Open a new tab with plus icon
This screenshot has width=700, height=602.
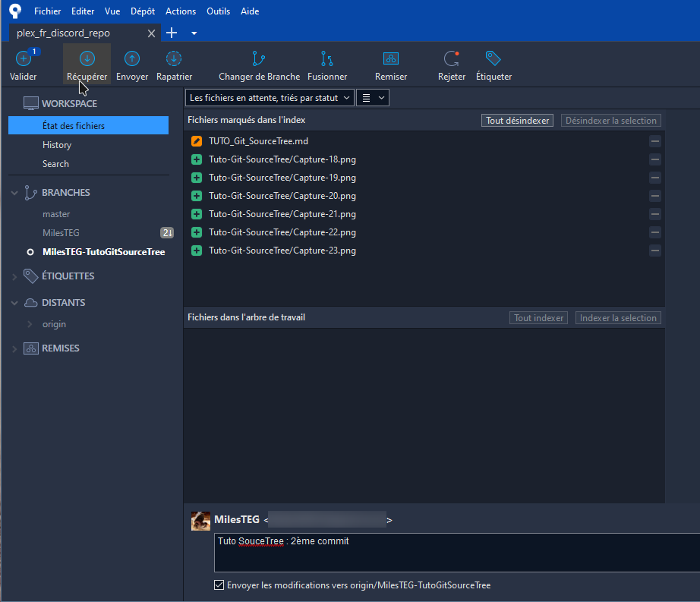(x=172, y=33)
